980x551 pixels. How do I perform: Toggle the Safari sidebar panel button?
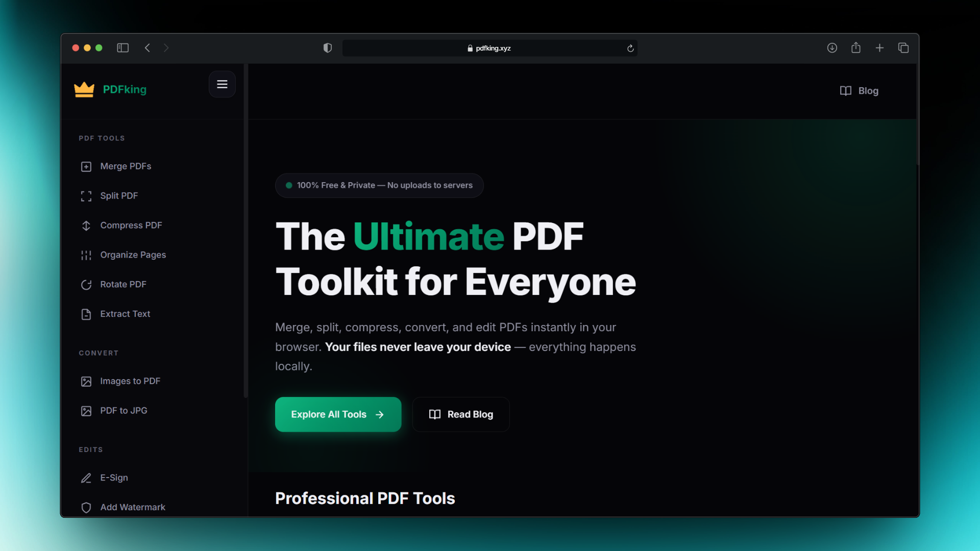tap(122, 47)
